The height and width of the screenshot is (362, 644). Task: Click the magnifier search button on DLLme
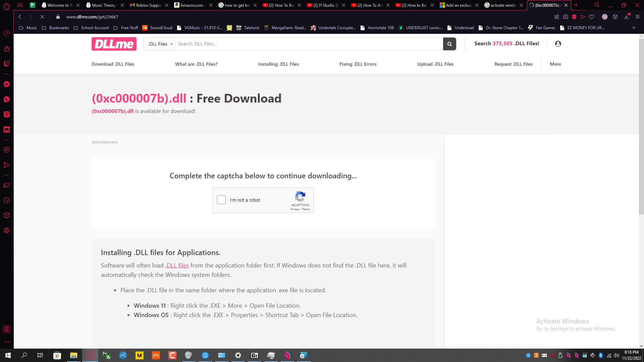[x=449, y=44]
